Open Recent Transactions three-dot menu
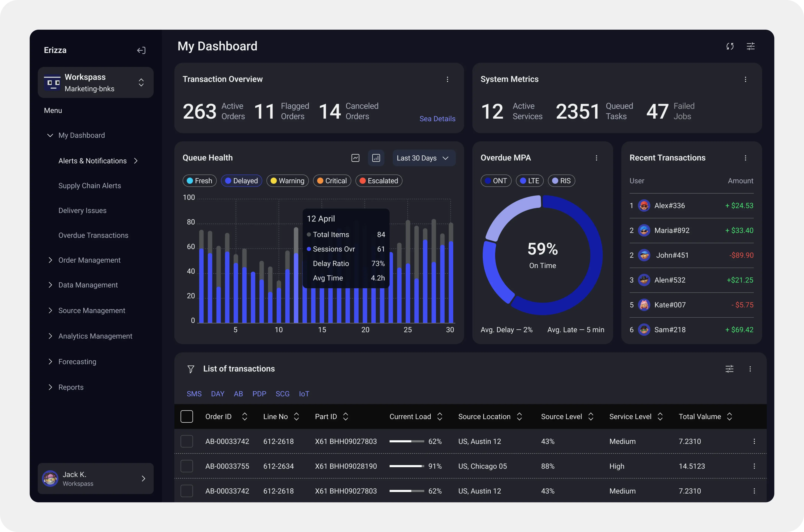The width and height of the screenshot is (804, 532). tap(745, 158)
